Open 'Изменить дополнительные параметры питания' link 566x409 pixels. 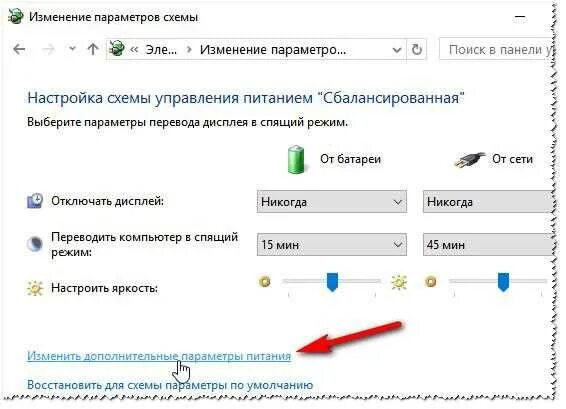[x=159, y=356]
